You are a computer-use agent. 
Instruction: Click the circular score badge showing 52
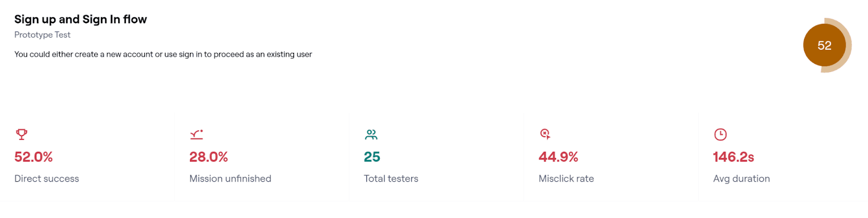(x=825, y=46)
